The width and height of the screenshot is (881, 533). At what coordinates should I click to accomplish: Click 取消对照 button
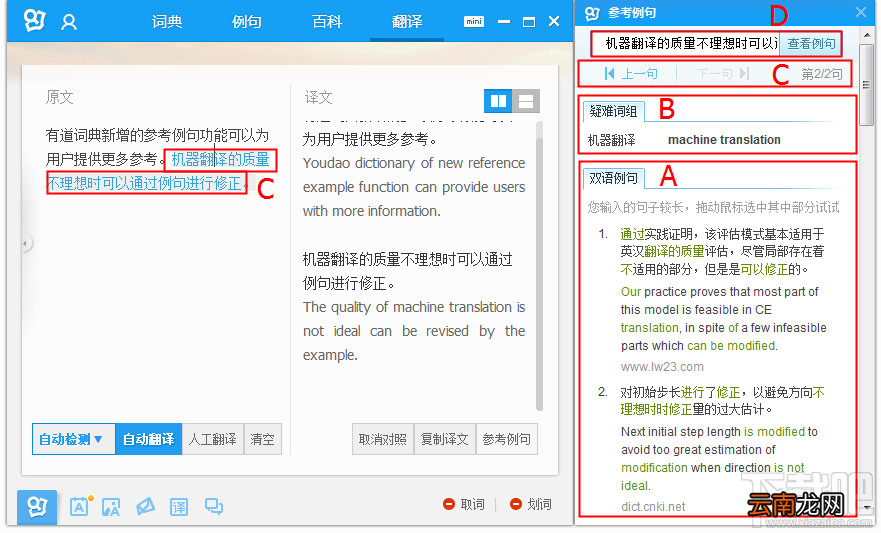click(383, 439)
